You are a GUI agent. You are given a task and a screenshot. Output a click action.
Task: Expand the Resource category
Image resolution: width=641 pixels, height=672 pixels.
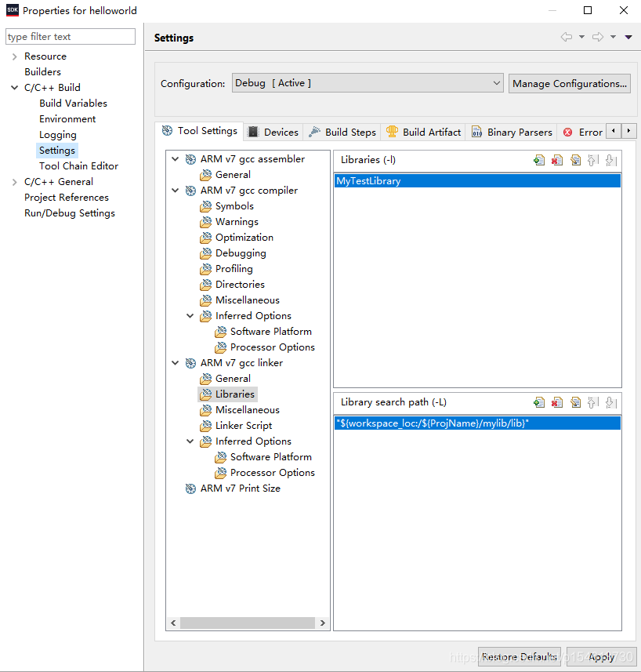(x=15, y=56)
